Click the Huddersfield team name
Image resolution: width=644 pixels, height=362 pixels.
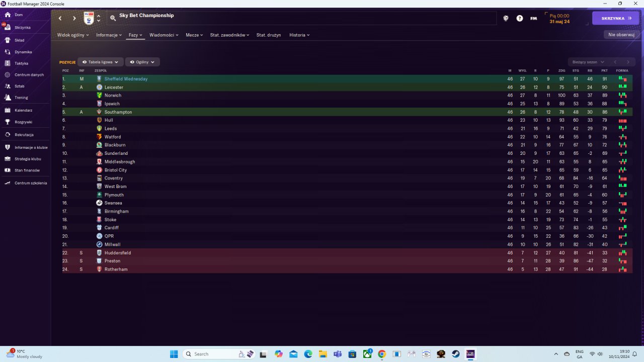click(x=118, y=253)
